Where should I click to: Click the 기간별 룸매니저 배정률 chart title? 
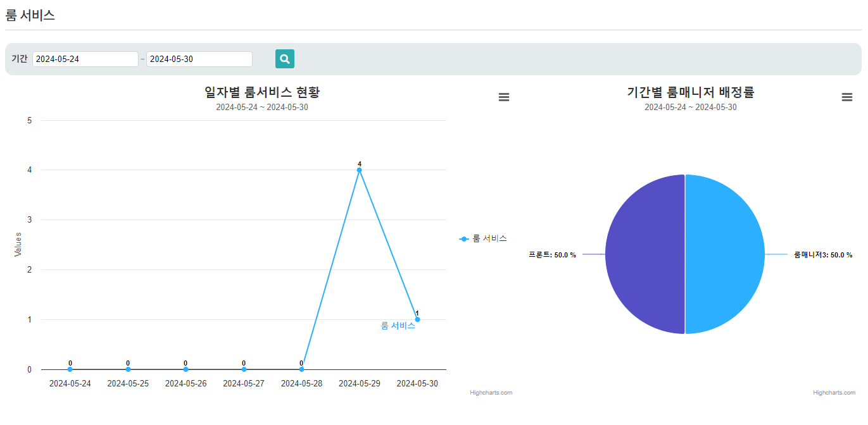click(690, 92)
